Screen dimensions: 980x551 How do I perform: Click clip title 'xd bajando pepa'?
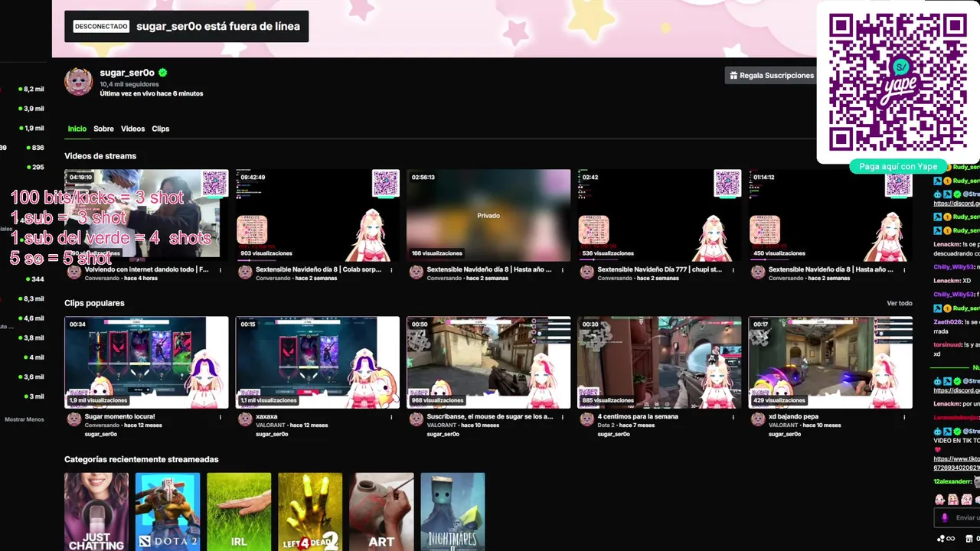(793, 417)
